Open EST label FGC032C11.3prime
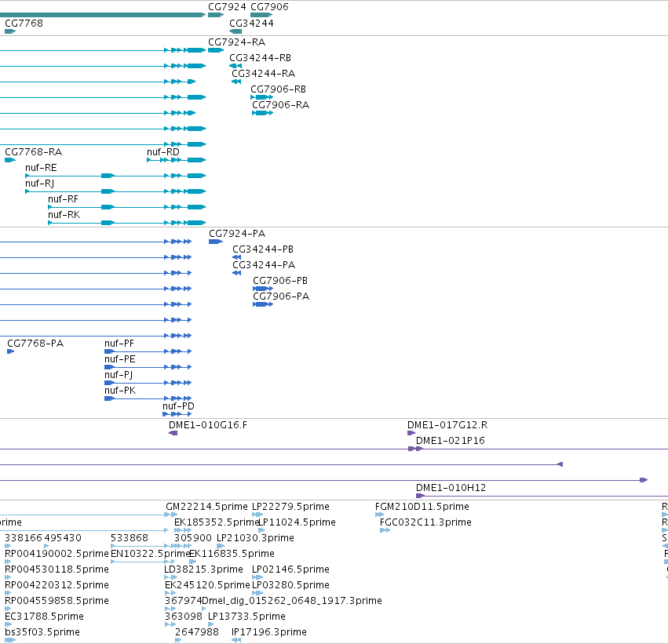Image resolution: width=668 pixels, height=644 pixels. (425, 522)
